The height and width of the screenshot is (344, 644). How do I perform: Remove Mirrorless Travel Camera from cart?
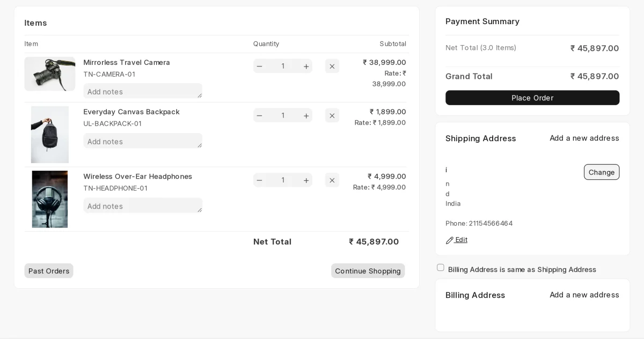pyautogui.click(x=332, y=66)
